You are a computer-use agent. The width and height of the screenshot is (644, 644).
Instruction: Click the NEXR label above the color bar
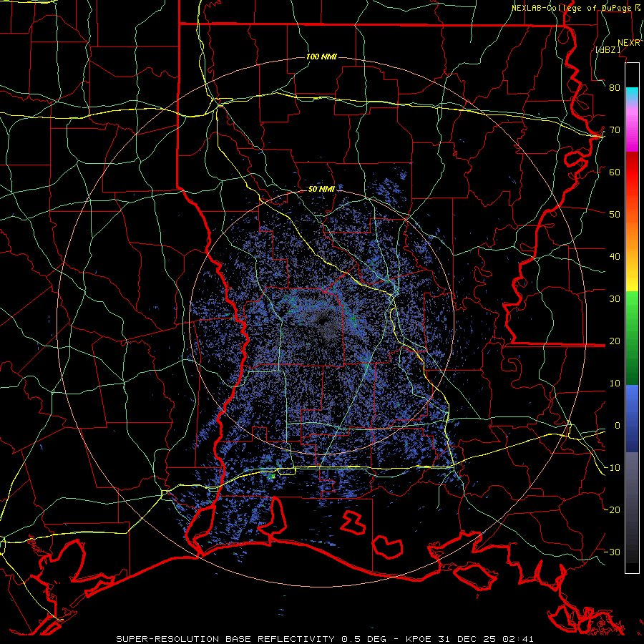[629, 43]
